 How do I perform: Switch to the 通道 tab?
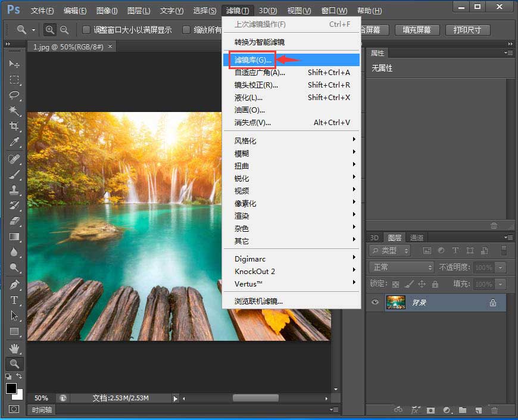coord(417,237)
